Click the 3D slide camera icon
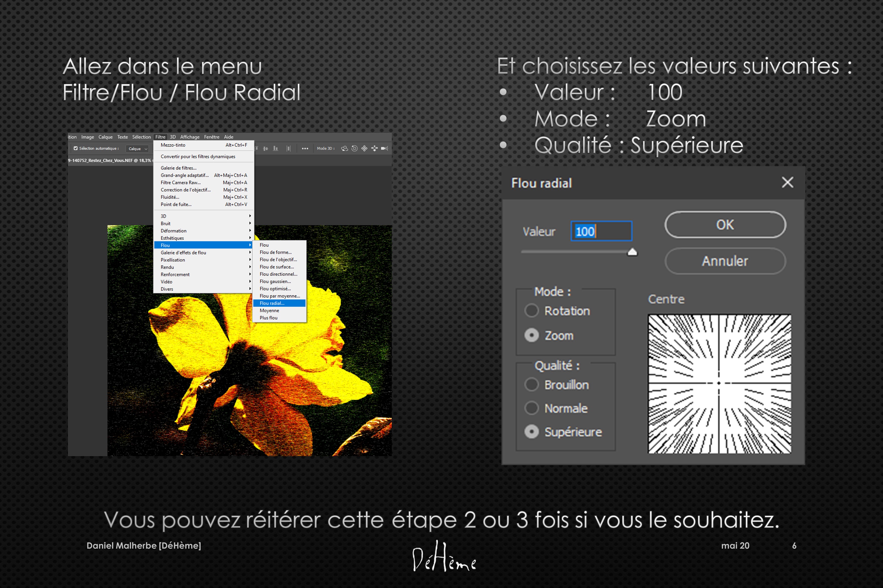Viewport: 883px width, 588px height. coord(374,148)
